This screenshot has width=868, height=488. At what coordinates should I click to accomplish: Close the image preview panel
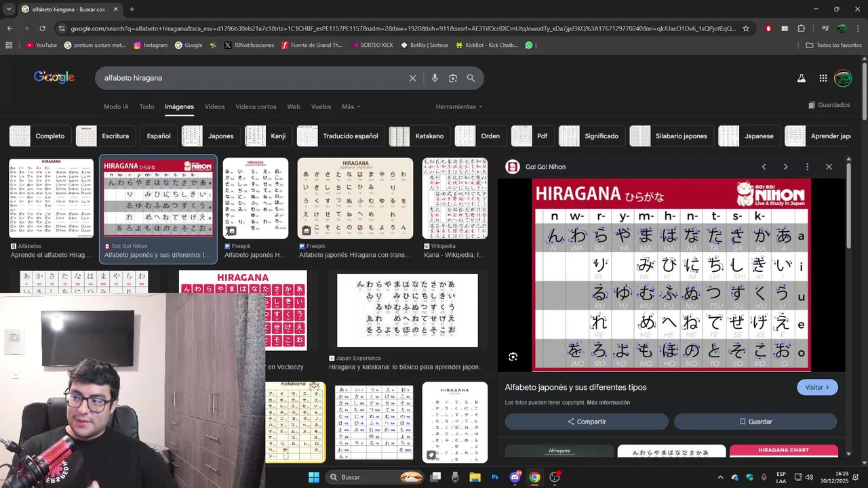pyautogui.click(x=829, y=167)
